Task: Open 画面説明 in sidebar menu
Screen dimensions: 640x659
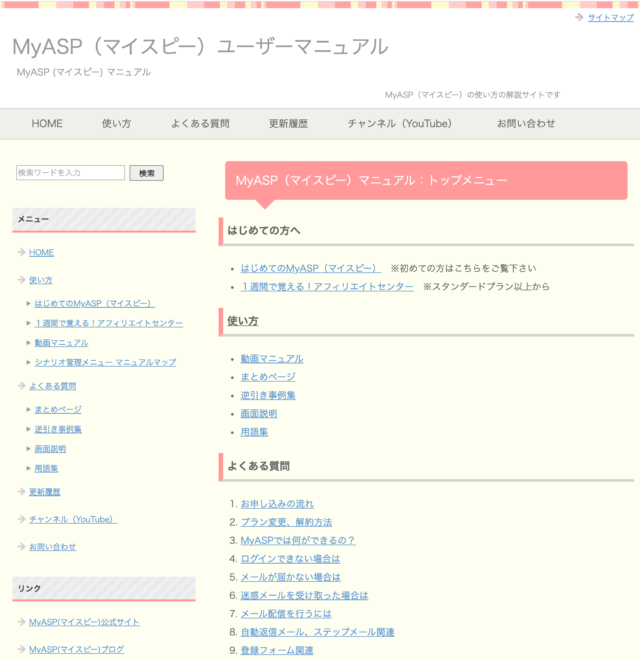Action: coord(50,449)
